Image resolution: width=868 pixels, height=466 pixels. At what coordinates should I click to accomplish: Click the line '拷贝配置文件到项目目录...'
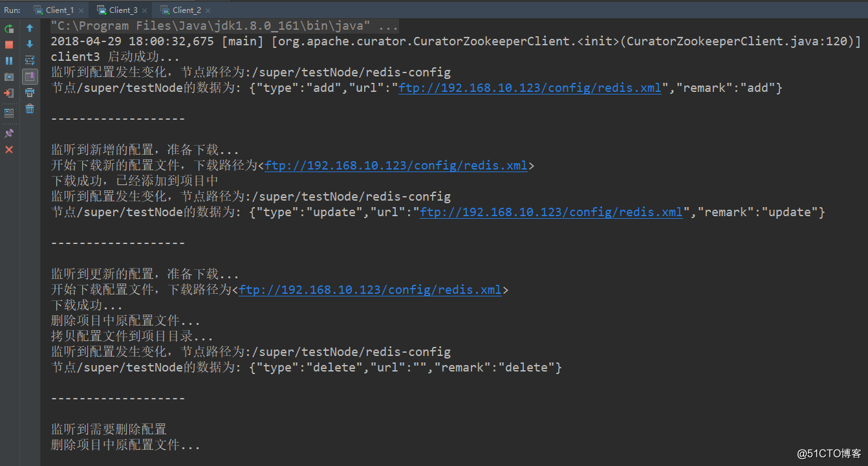(132, 337)
